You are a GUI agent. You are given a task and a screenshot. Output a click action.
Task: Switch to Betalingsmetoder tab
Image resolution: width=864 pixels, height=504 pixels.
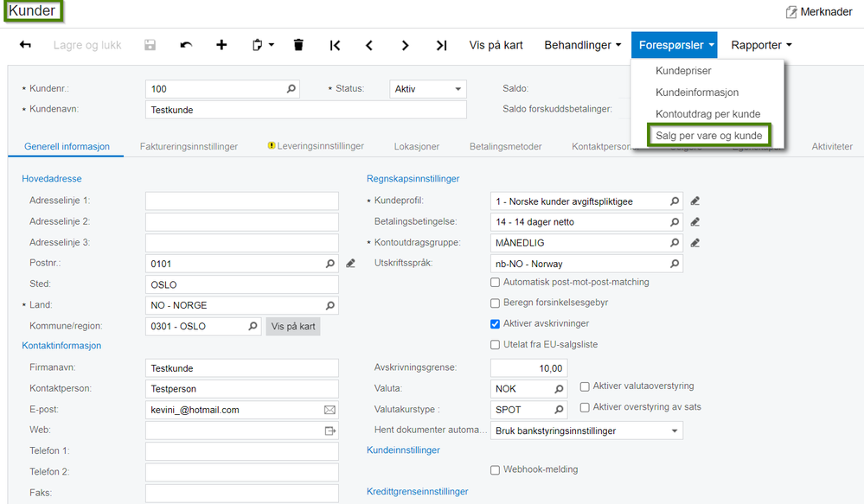505,146
